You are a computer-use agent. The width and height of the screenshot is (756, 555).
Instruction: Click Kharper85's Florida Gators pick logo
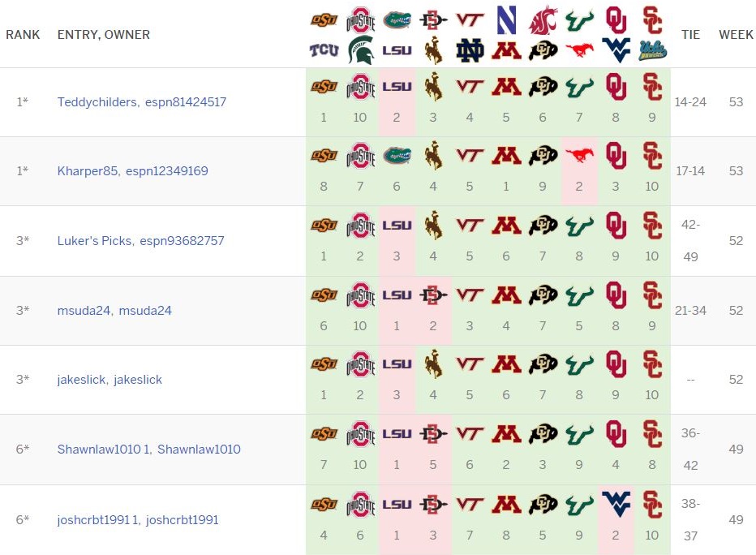(x=397, y=156)
